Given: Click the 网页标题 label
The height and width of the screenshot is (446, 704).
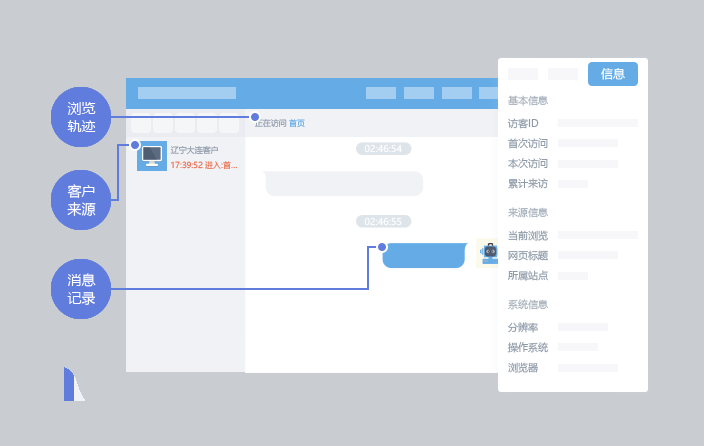Looking at the screenshot, I should point(528,256).
